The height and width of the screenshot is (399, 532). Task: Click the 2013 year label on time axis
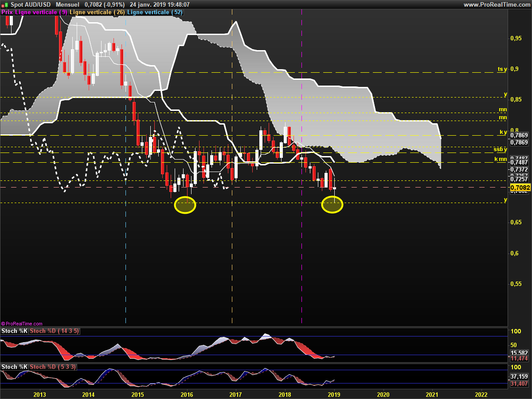click(39, 394)
